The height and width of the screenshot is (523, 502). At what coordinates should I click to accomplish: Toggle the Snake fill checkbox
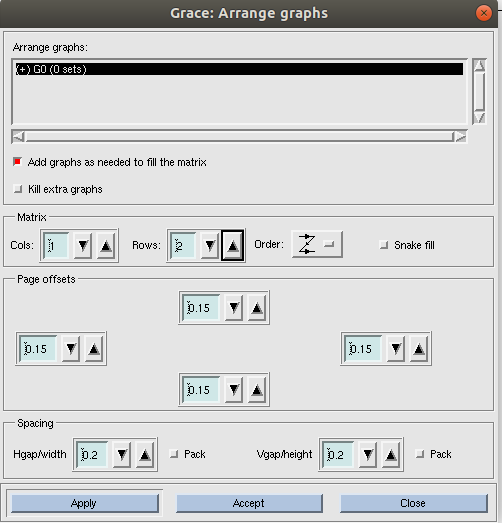pos(384,245)
